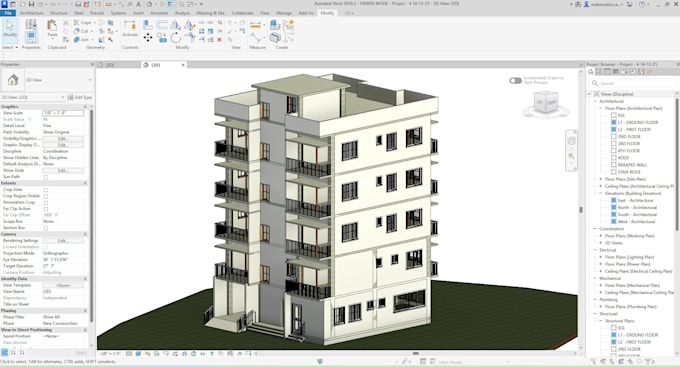Expand Ceiling Plans (Architectural Ceiling Plan) node
680x367 pixels.
pos(601,186)
